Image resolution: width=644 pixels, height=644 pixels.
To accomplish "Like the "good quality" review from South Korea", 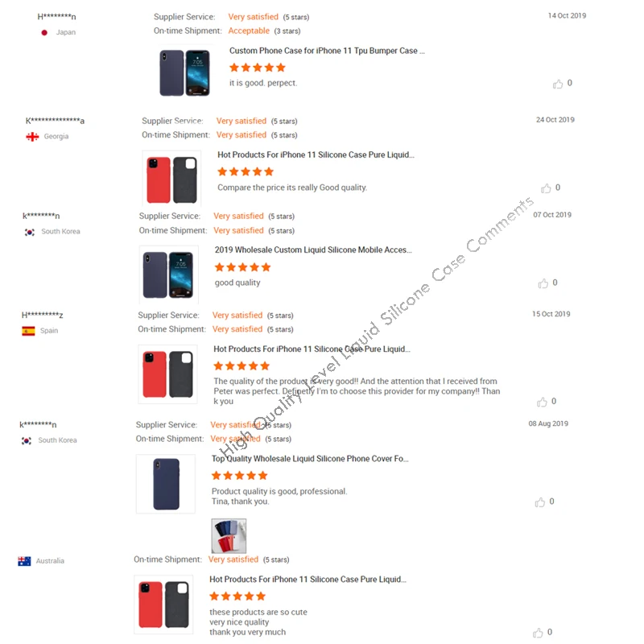I will click(x=543, y=283).
